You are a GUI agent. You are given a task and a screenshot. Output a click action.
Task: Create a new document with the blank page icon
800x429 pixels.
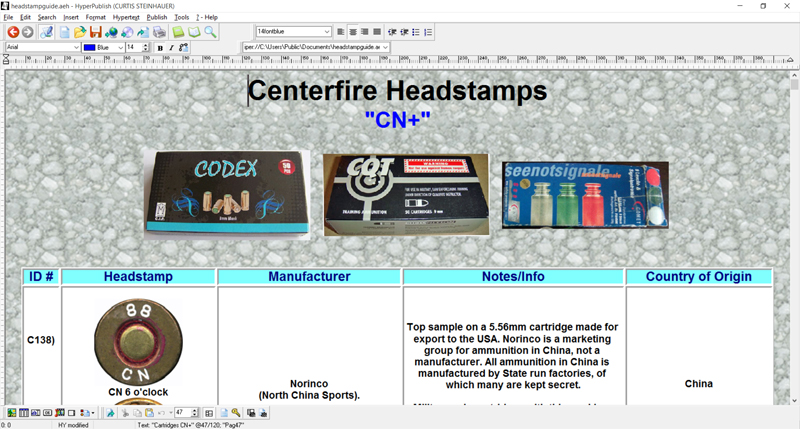coord(64,32)
